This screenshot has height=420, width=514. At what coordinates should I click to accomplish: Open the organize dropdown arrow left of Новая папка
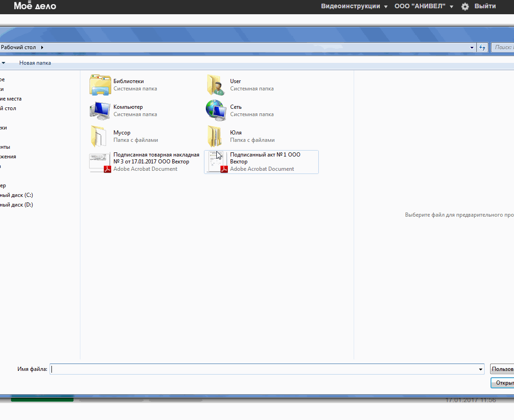point(3,63)
